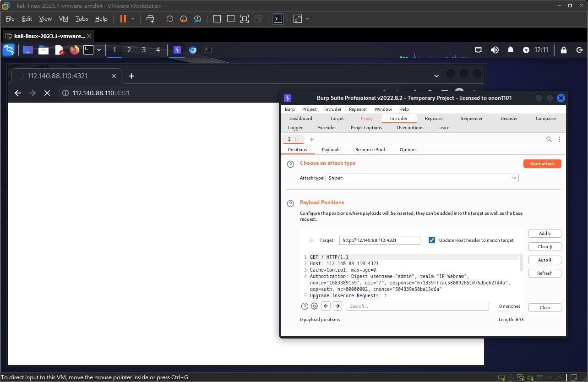Click the search magnifier in Intruder tab bar
588x382 pixels.
coord(549,139)
